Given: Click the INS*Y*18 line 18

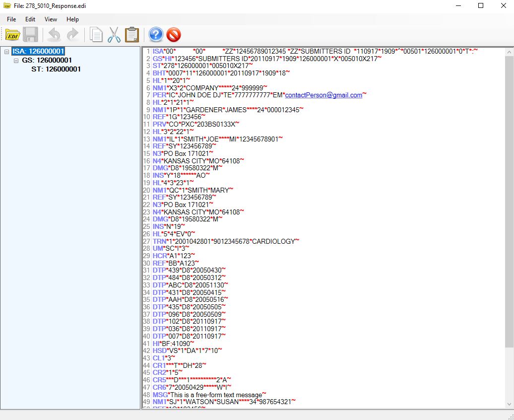Looking at the screenshot, I should tap(181, 176).
